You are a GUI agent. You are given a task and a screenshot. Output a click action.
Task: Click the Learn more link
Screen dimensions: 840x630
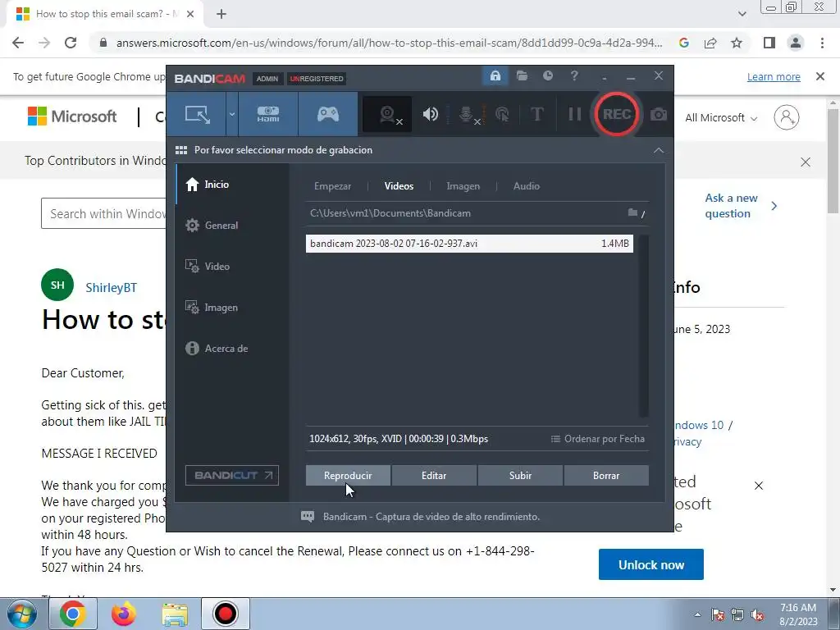point(774,76)
